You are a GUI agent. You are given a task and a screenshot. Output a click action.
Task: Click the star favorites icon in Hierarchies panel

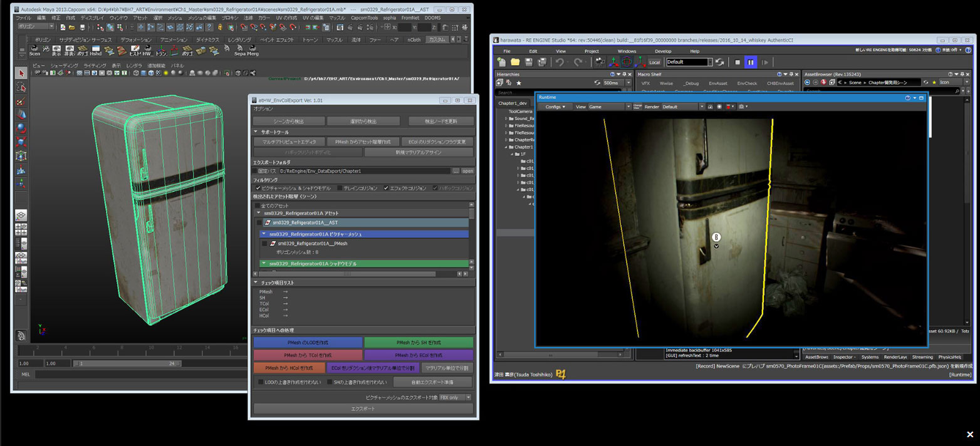[x=518, y=83]
